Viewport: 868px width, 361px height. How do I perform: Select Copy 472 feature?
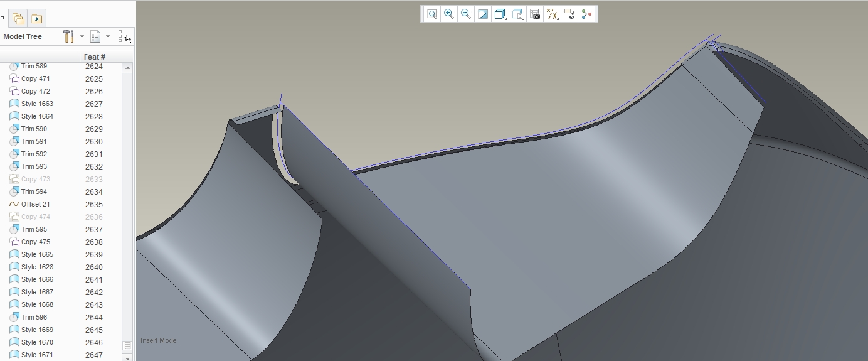35,91
